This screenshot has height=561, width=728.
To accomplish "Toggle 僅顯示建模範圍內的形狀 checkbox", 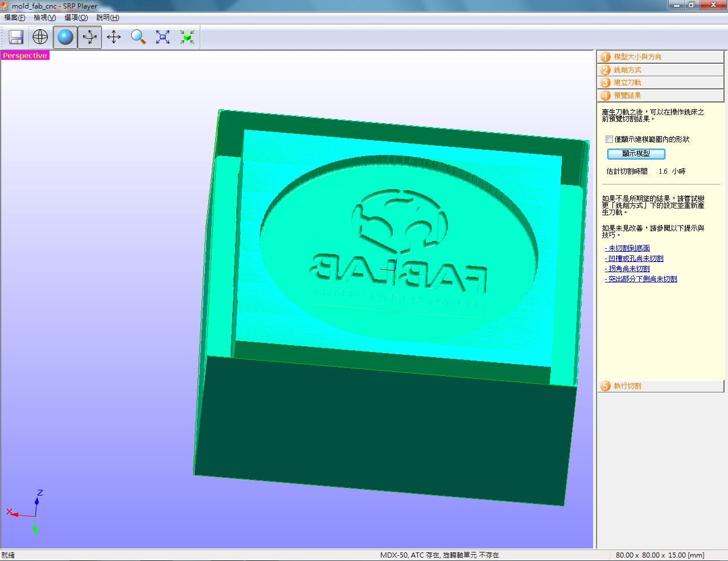I will point(610,139).
